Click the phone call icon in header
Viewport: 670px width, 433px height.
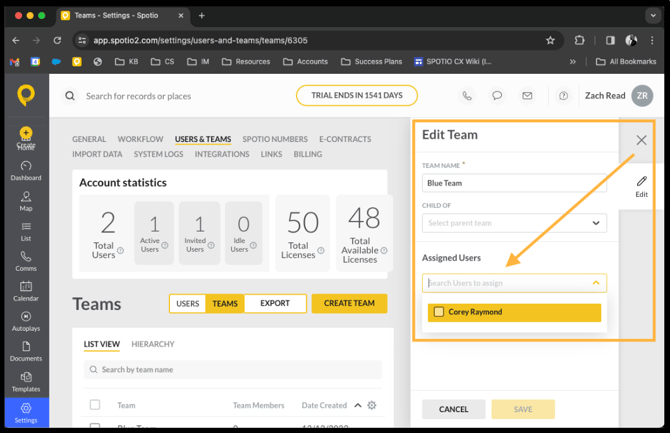pyautogui.click(x=467, y=96)
